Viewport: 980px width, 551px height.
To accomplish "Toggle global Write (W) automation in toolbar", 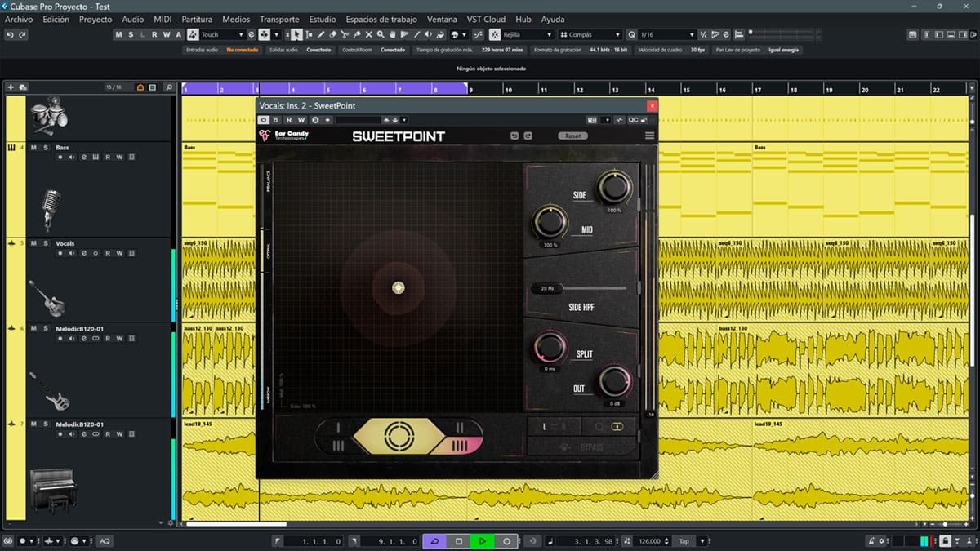I will 167,35.
